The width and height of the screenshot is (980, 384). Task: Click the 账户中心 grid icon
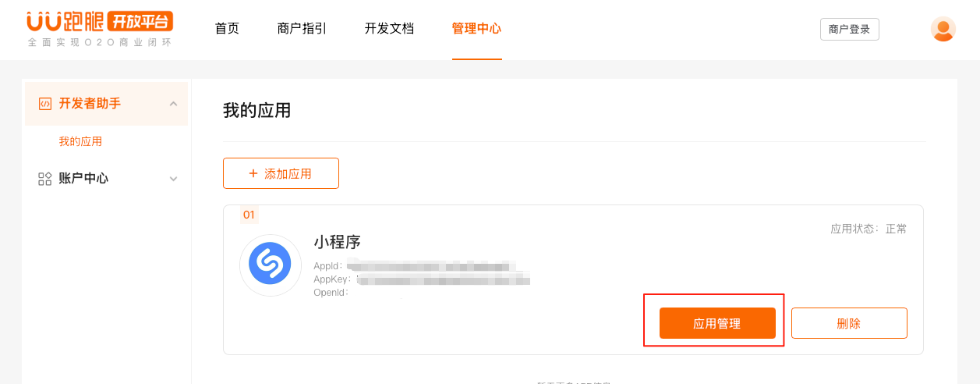click(x=45, y=179)
